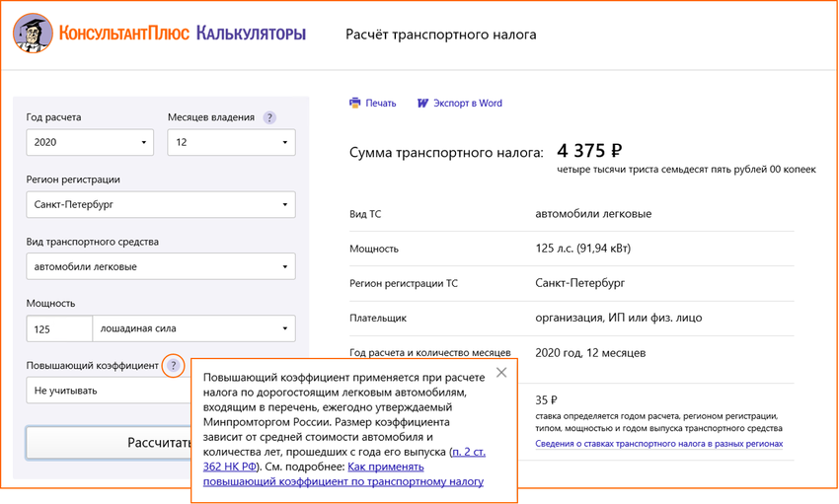Screen dimensions: 839x504
Task: Open link Как применять повышающий коэффициент
Action: [343, 474]
